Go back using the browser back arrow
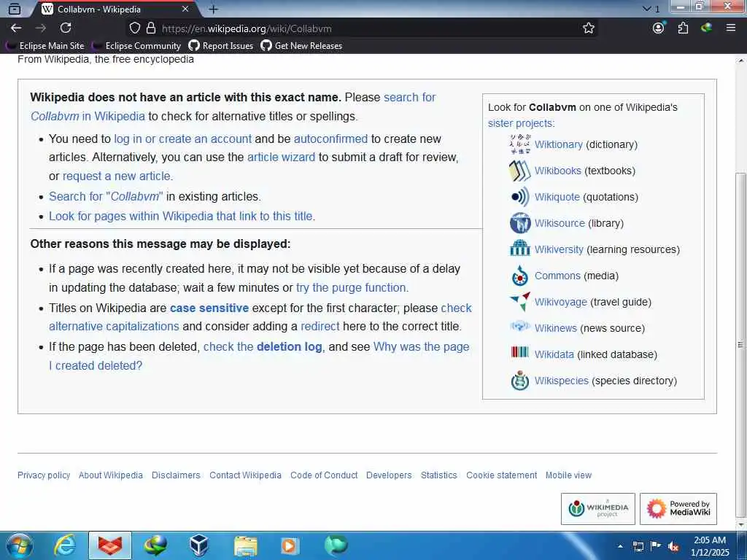Viewport: 747px width, 560px height. (16, 28)
